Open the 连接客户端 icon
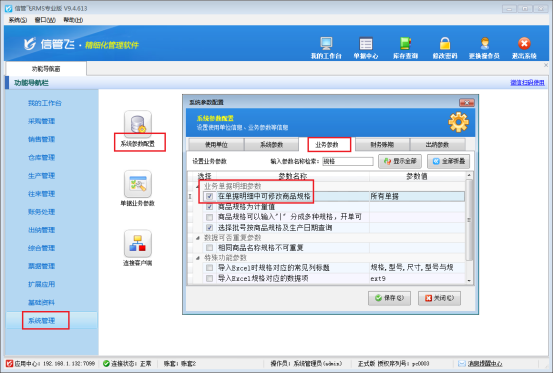 (x=137, y=244)
